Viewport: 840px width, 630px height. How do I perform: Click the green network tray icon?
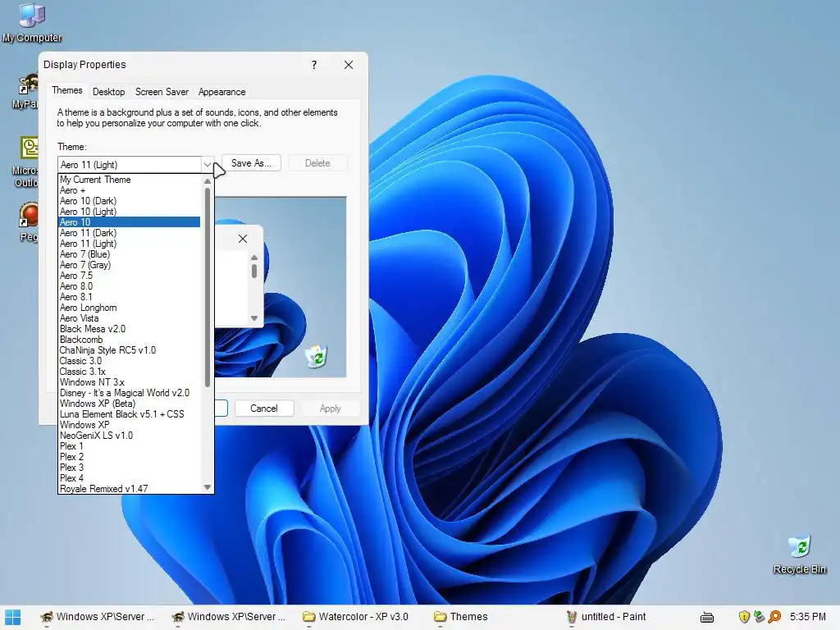tap(759, 617)
